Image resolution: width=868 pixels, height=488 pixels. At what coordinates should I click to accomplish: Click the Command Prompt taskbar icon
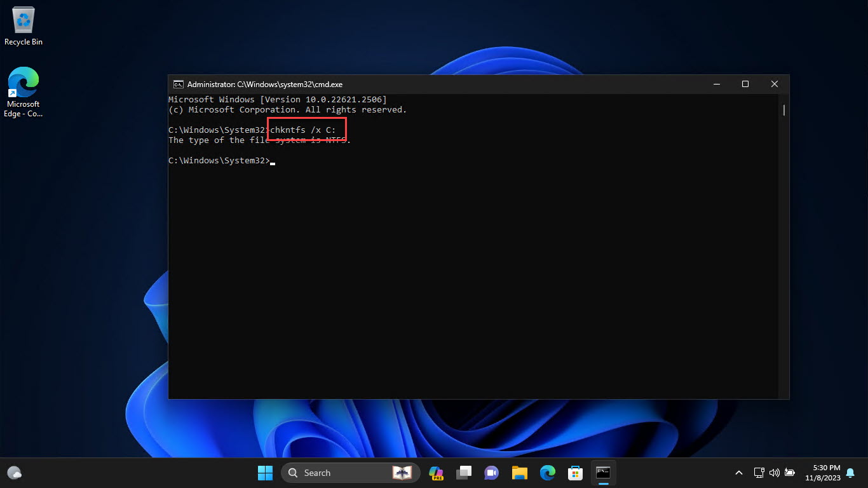click(x=603, y=473)
